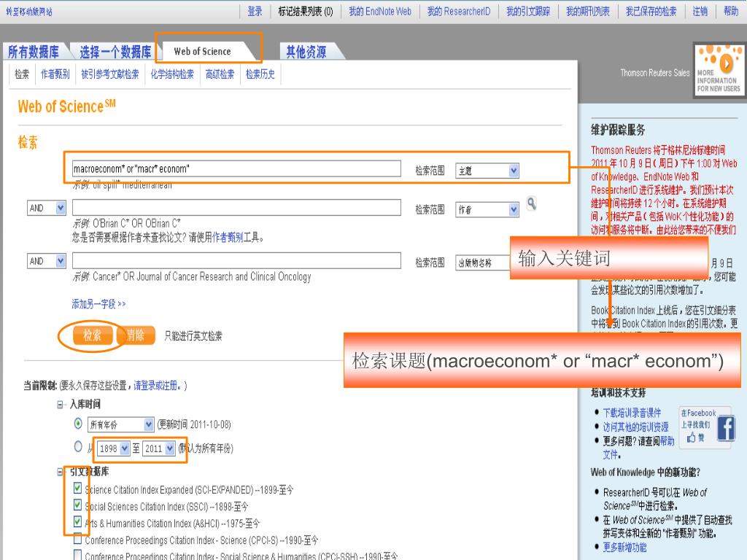Viewport: 747px width, 560px height.
Task: Open the publication name scope dropdown
Action: coord(483,262)
